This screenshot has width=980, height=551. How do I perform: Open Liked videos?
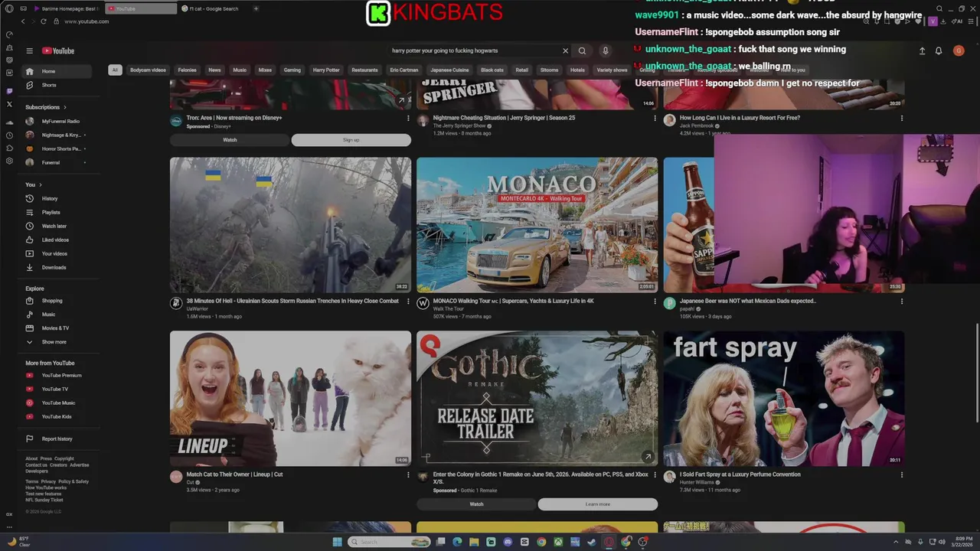click(x=57, y=240)
